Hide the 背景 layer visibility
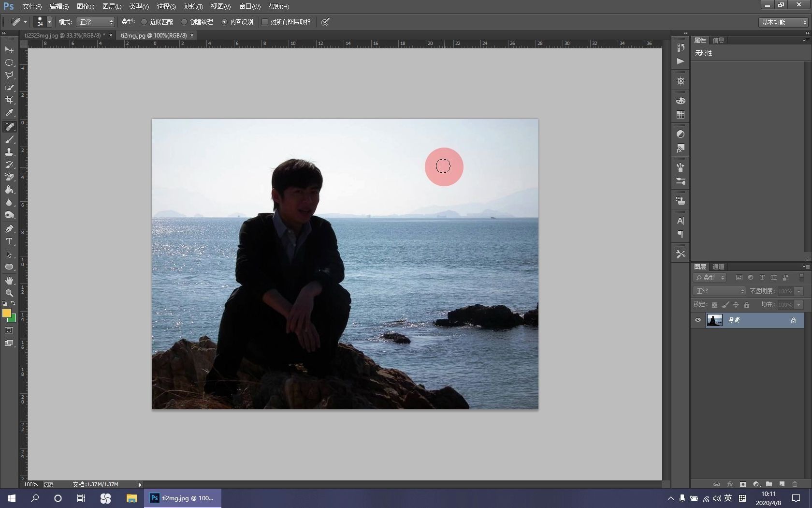 [698, 320]
